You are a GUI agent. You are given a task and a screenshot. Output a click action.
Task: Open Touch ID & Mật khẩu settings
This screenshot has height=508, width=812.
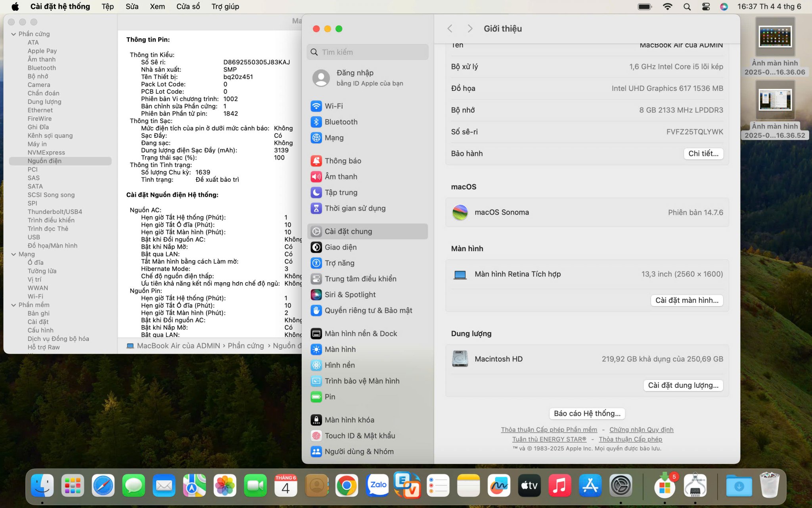click(x=368, y=436)
